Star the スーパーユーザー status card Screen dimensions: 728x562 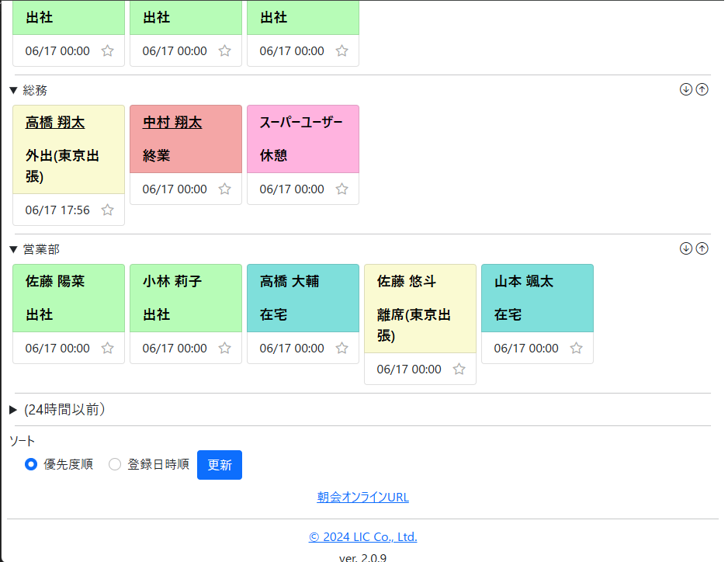point(341,189)
